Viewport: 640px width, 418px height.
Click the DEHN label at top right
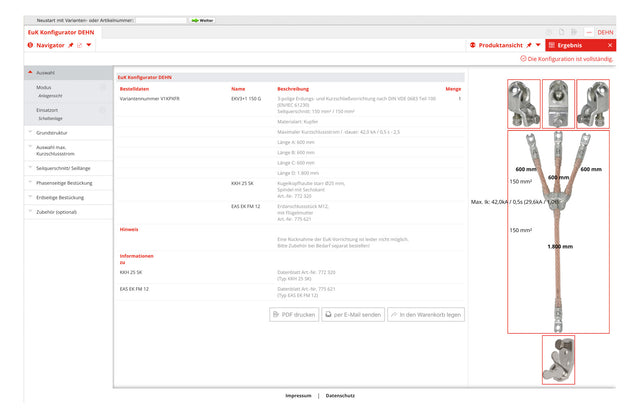[605, 32]
